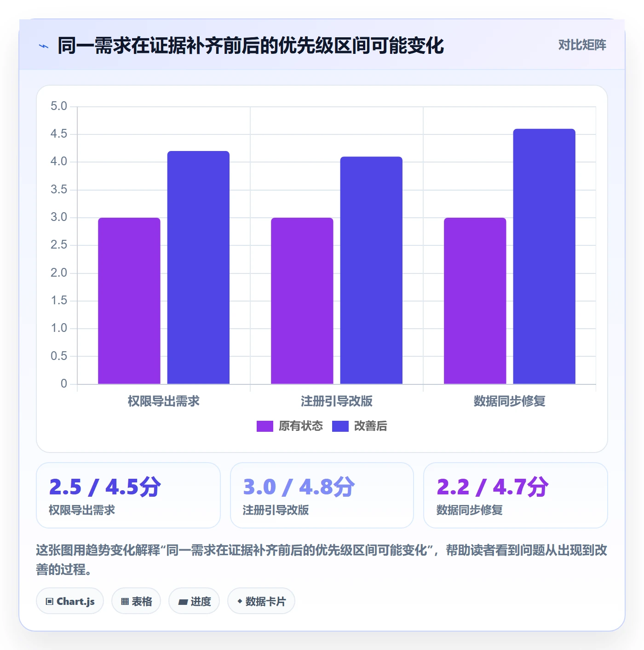Viewport: 644px width, 650px height.
Task: Click the 2.5 / 4.5分 score value
Action: 105,487
